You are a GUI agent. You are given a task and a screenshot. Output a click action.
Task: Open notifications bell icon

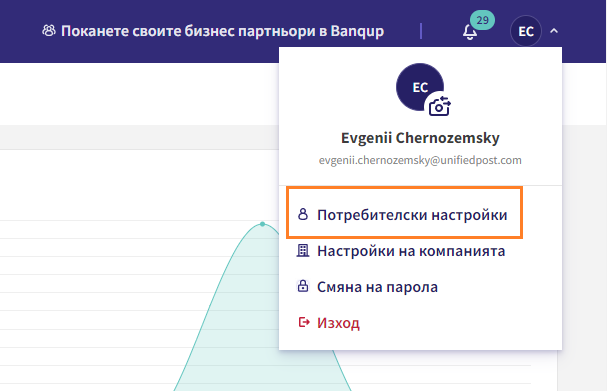(x=470, y=32)
